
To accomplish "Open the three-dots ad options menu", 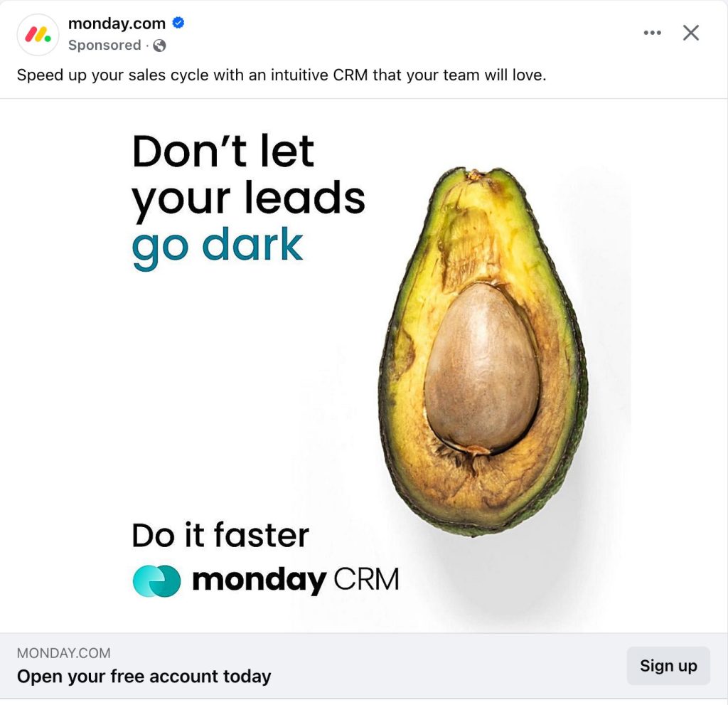I will [x=653, y=33].
